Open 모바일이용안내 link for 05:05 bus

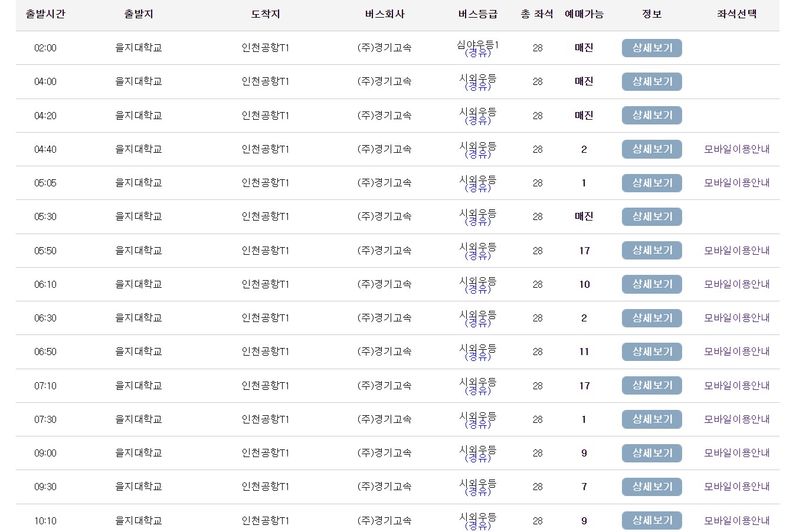click(x=737, y=183)
